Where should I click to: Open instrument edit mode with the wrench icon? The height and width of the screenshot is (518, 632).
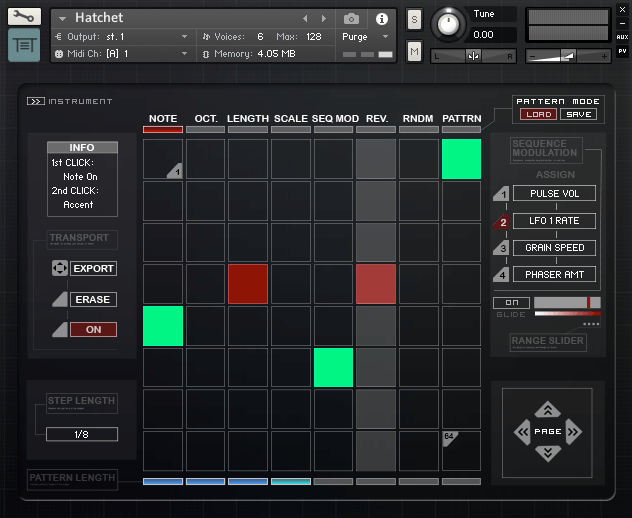coord(25,17)
